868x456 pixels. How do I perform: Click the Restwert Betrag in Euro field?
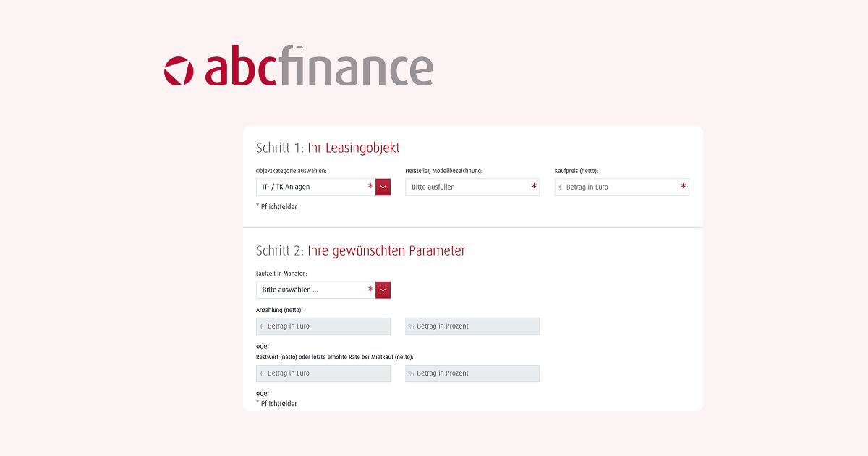coord(322,373)
